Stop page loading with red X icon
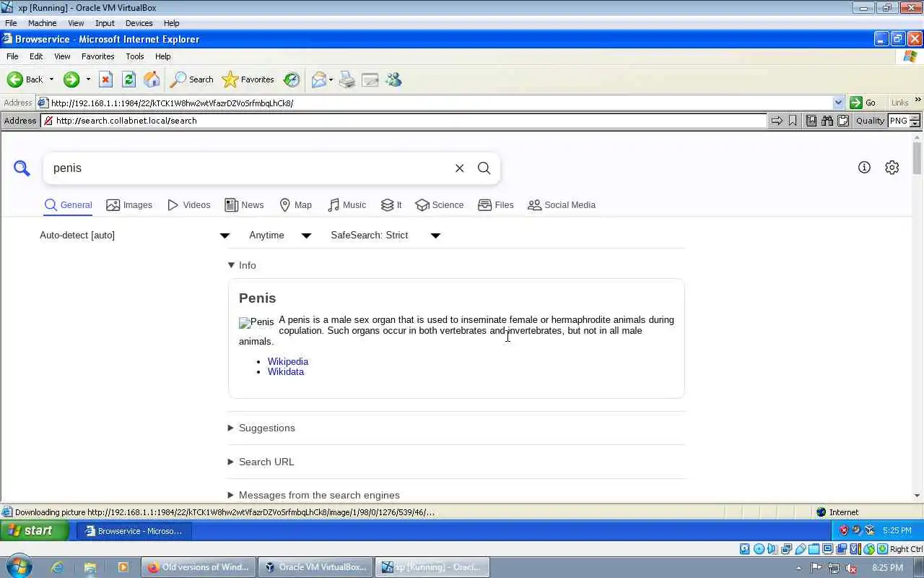 tap(105, 79)
